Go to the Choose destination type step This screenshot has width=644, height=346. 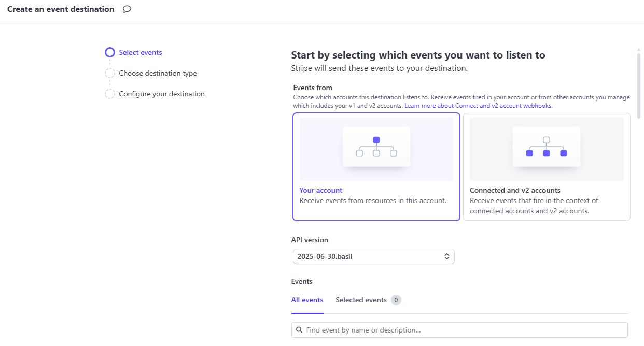[158, 73]
